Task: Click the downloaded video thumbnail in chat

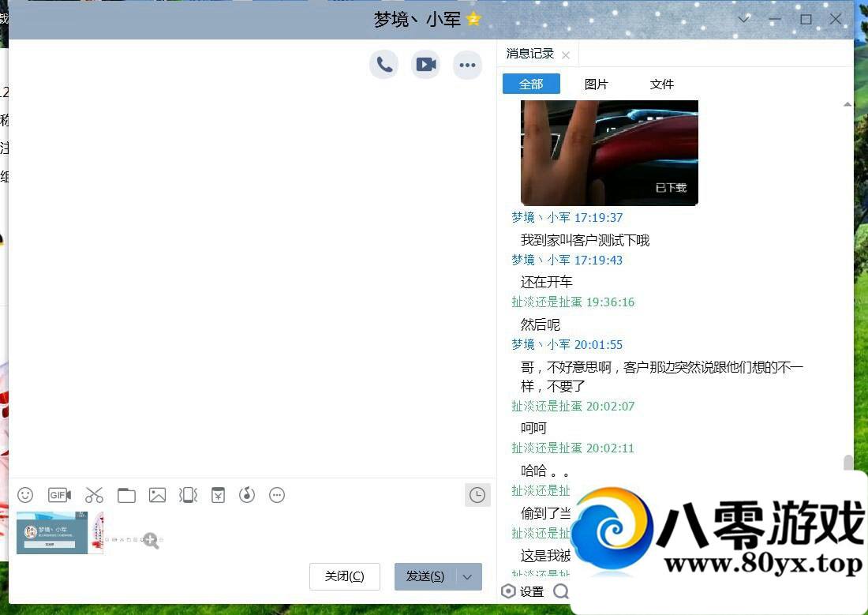Action: [609, 152]
